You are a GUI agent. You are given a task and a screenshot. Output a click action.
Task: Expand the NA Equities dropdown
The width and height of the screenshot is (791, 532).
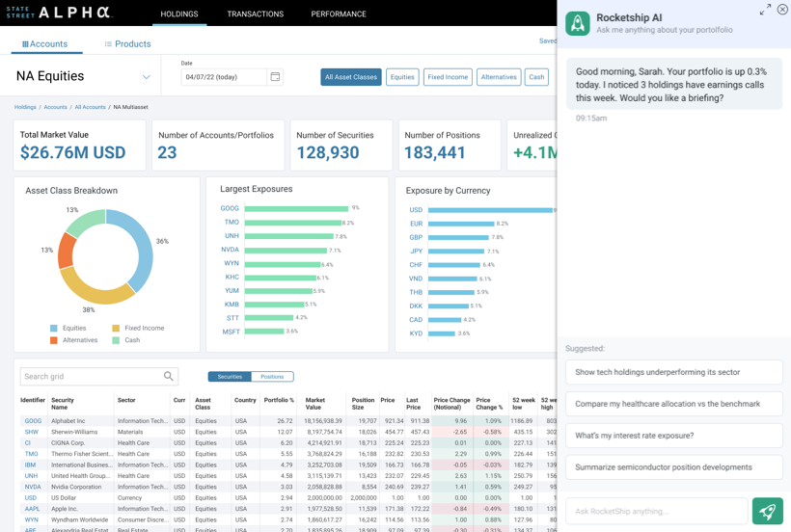147,77
